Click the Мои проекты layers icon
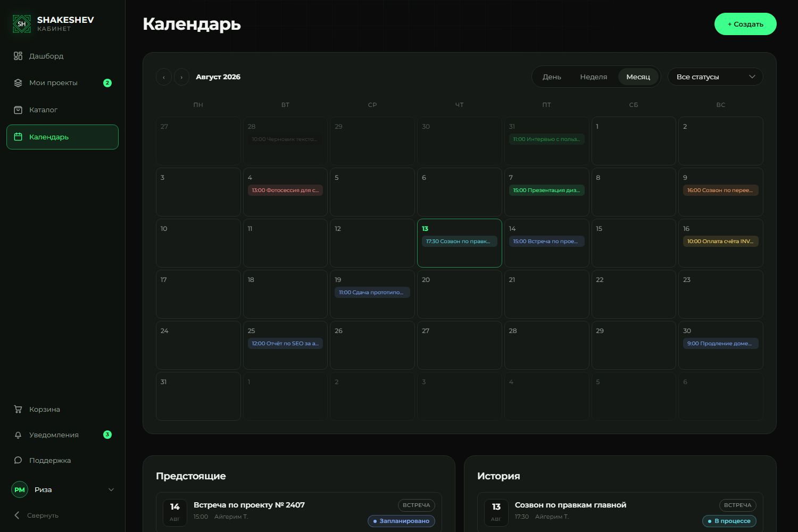The width and height of the screenshot is (798, 532). pyautogui.click(x=18, y=83)
